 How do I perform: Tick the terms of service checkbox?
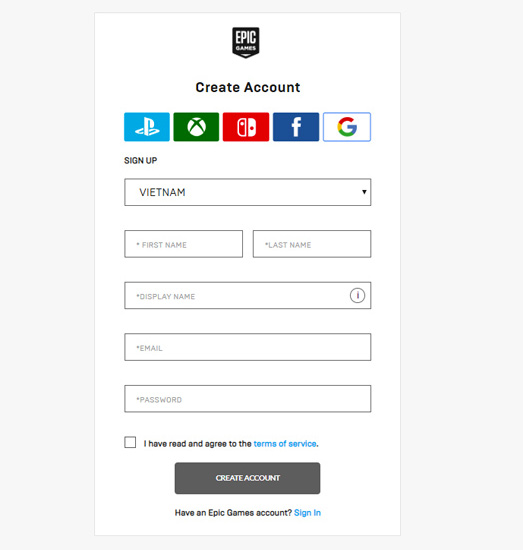tap(130, 442)
